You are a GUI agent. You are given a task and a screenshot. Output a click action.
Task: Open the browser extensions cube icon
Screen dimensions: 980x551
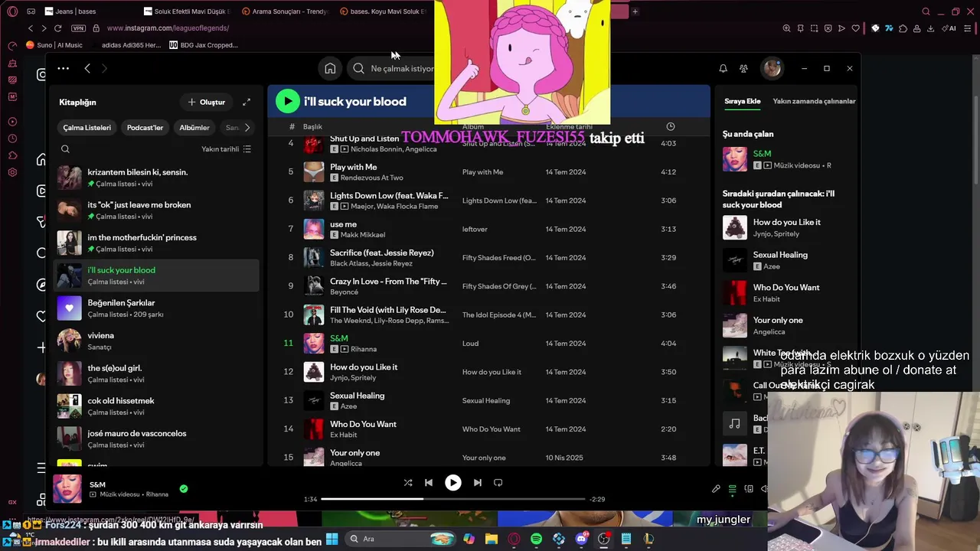(x=903, y=28)
